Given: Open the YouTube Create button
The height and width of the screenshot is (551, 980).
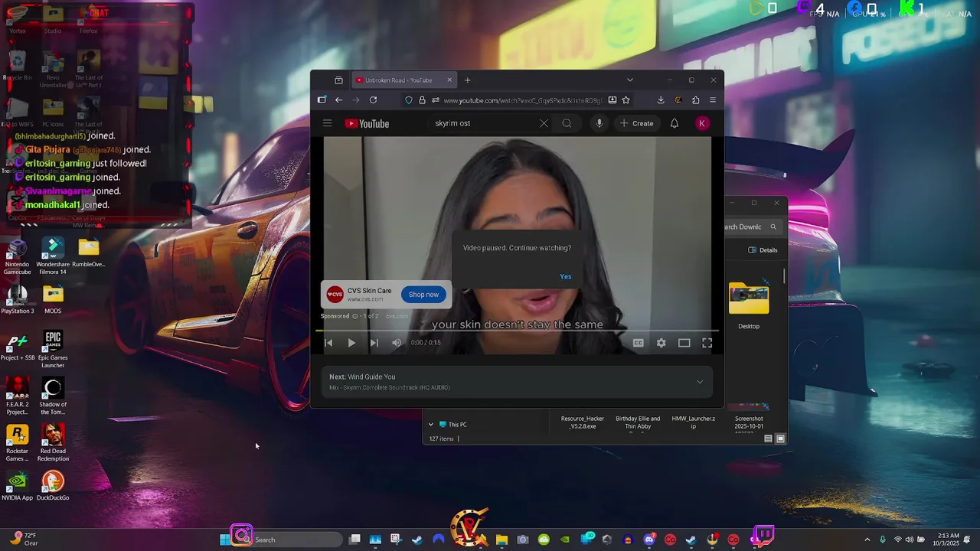Looking at the screenshot, I should click(x=636, y=123).
